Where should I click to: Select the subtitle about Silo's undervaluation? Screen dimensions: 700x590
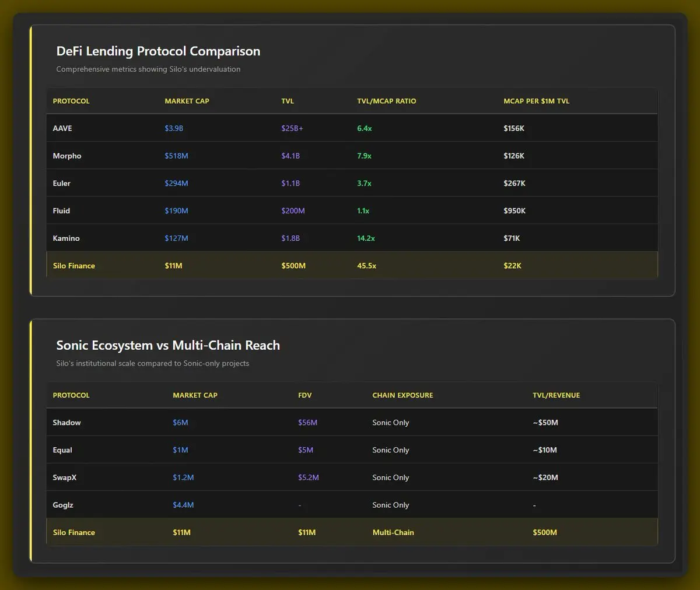(x=148, y=69)
